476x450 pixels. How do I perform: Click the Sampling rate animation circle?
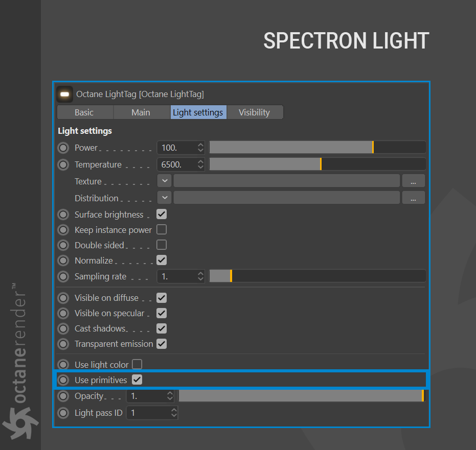[63, 276]
